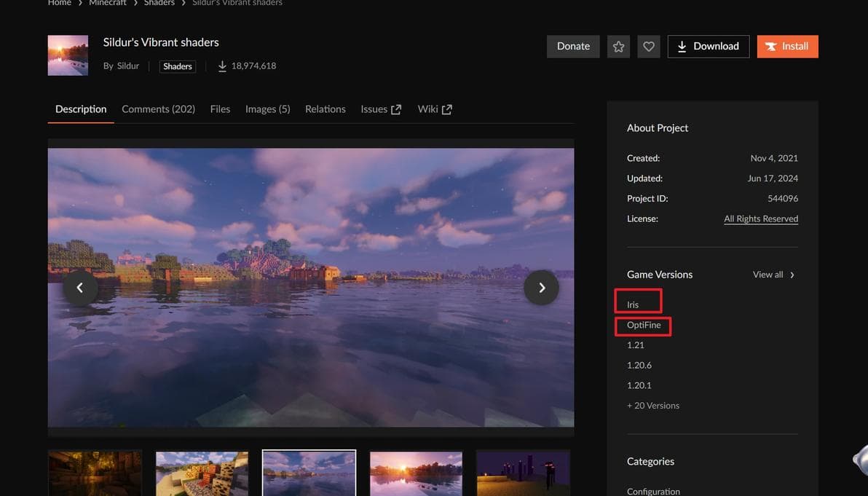868x496 pixels.
Task: Click the Project ID value 544096
Action: 783,198
